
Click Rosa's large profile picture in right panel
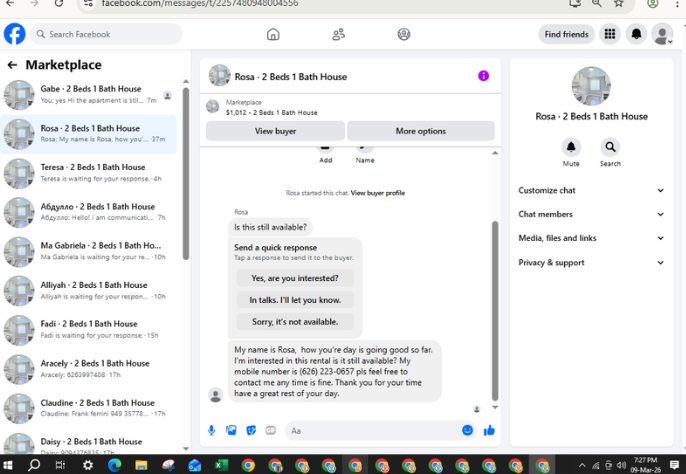click(x=591, y=86)
